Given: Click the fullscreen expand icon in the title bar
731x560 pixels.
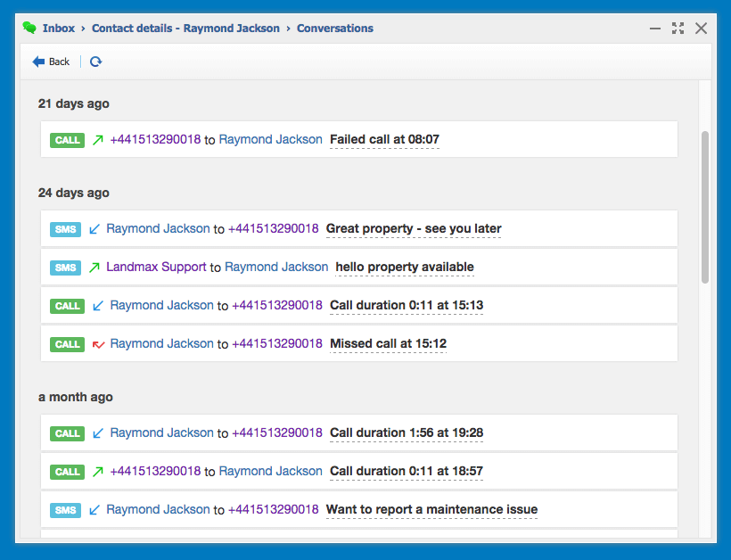Looking at the screenshot, I should point(678,29).
